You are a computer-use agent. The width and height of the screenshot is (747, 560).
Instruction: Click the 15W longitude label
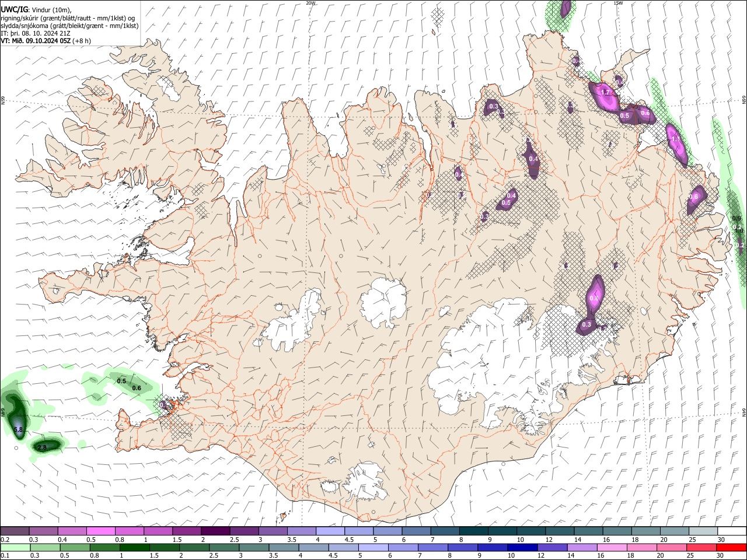point(618,3)
